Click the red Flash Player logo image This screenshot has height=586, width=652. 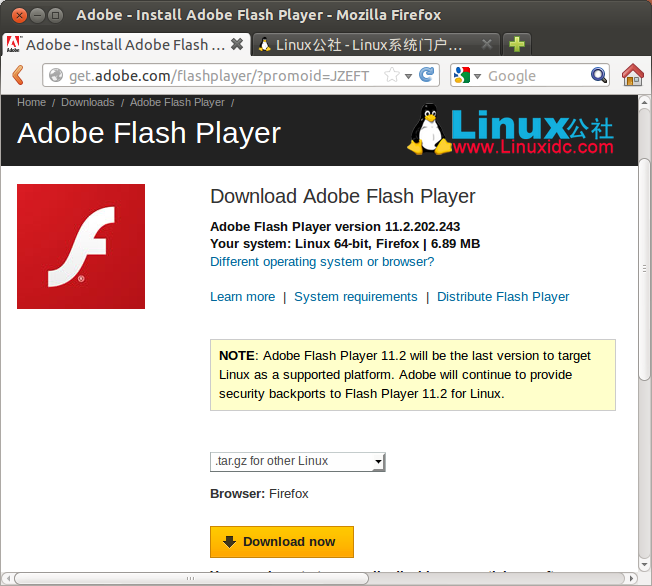(81, 246)
